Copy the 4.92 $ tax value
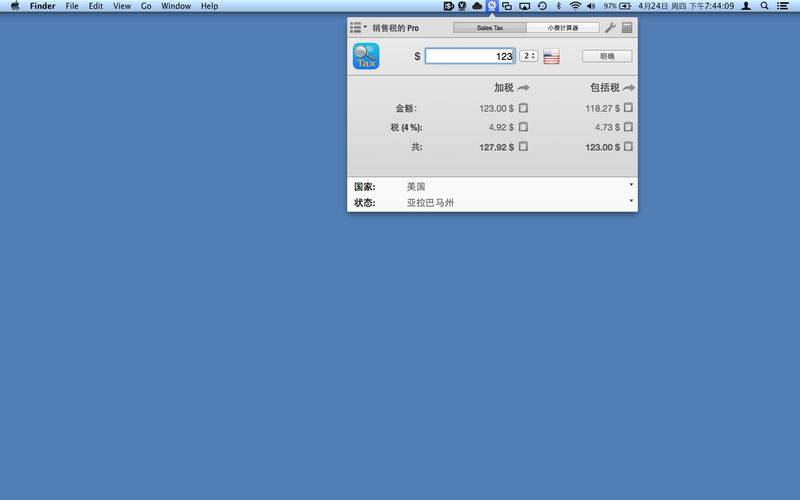The image size is (800, 500). coord(523,127)
